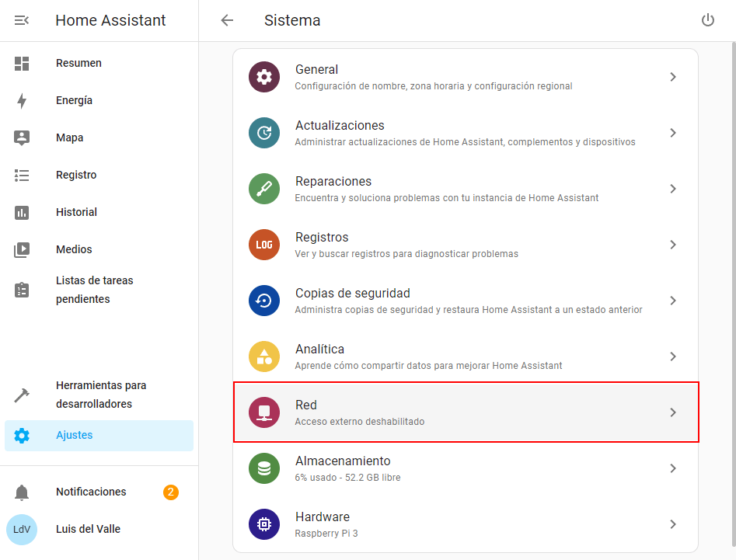
Task: Click the Mapa person-marker icon
Action: pos(22,138)
